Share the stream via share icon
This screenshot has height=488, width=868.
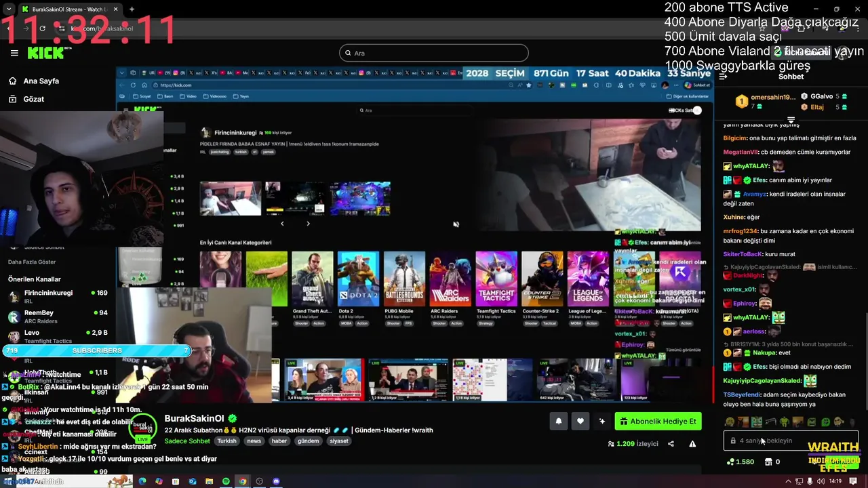tap(671, 444)
